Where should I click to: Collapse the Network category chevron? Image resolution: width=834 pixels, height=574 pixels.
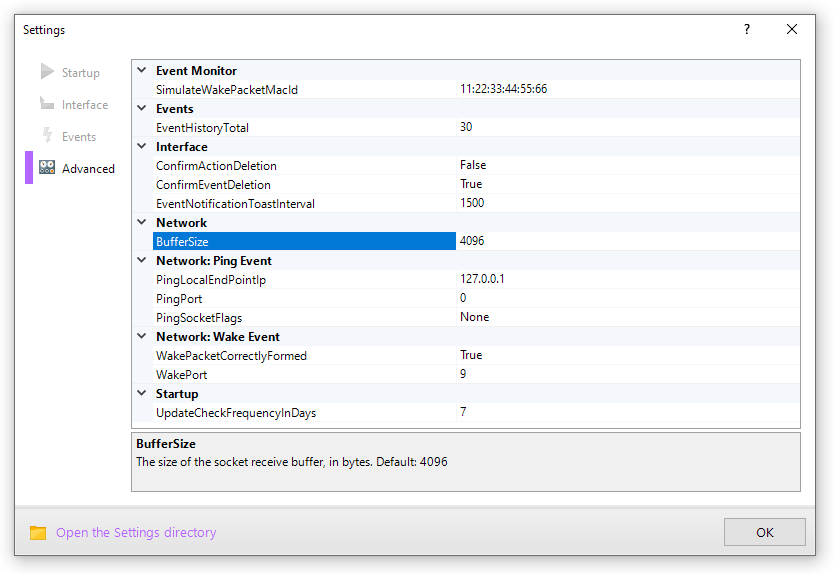(x=142, y=223)
